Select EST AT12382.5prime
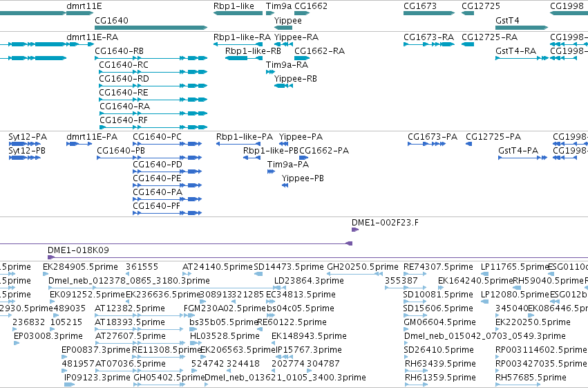This screenshot has width=588, height=388. [130, 308]
